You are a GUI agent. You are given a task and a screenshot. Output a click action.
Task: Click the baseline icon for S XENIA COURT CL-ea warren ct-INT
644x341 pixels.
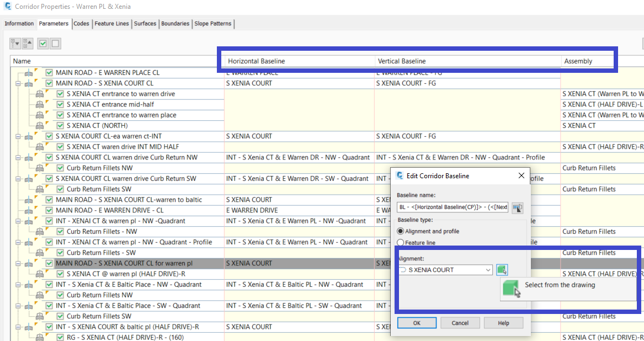pos(29,136)
